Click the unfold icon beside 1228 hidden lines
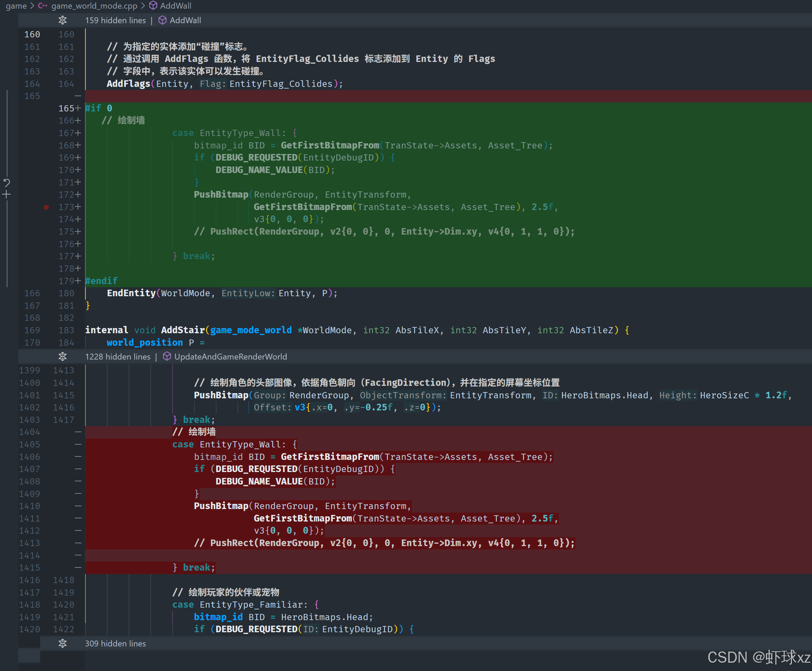Viewport: 812px width, 671px height. (x=63, y=357)
